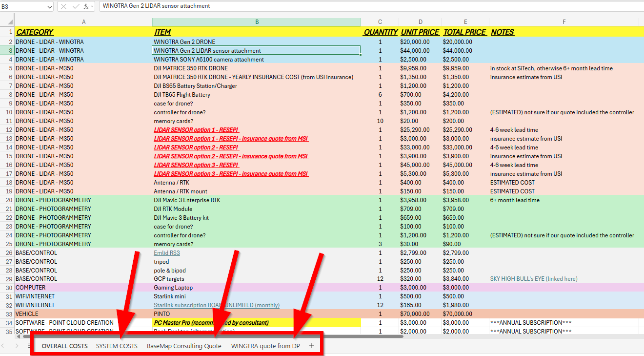Open SKY HIGH BULL's EYE link

[534, 279]
